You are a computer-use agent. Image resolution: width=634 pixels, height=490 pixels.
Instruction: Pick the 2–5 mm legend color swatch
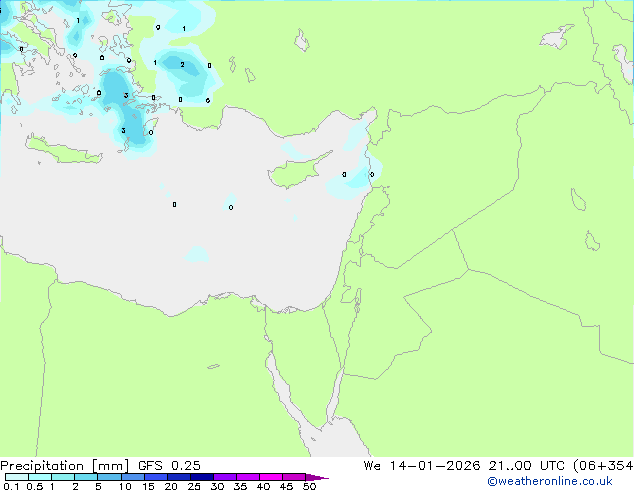(87, 477)
